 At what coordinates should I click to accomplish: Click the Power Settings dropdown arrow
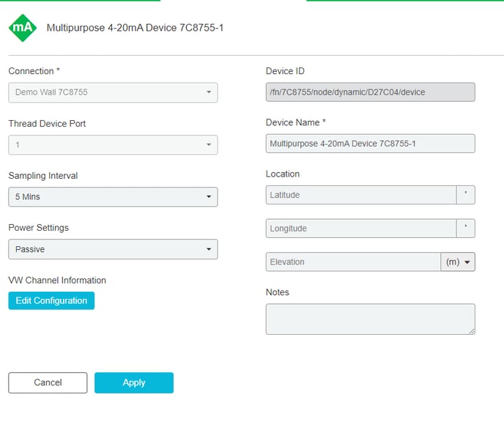click(209, 249)
